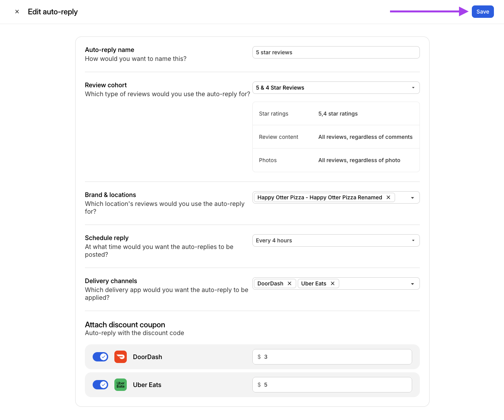Toggle off the DoorDash discount coupon

(100, 357)
